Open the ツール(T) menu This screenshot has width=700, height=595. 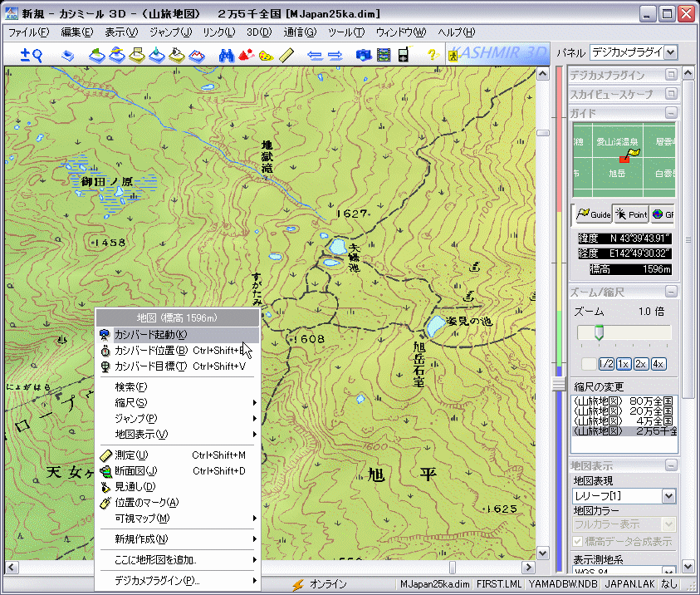[346, 32]
